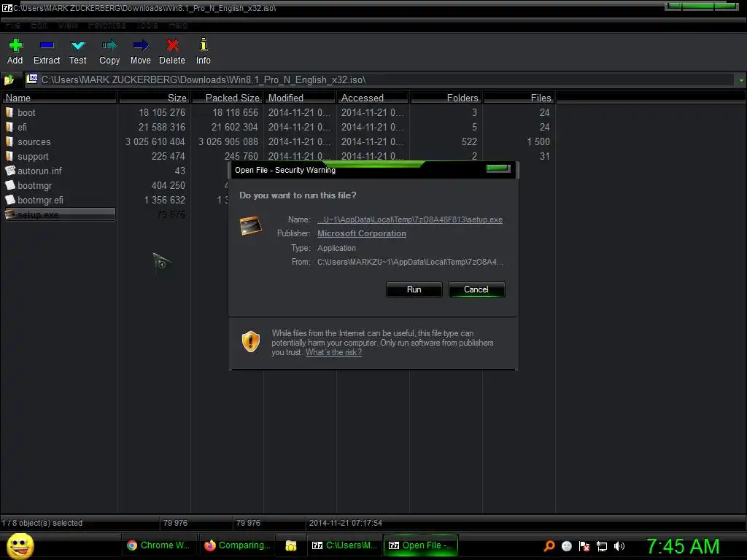
Task: Open the Favorites menu
Action: pos(107,26)
